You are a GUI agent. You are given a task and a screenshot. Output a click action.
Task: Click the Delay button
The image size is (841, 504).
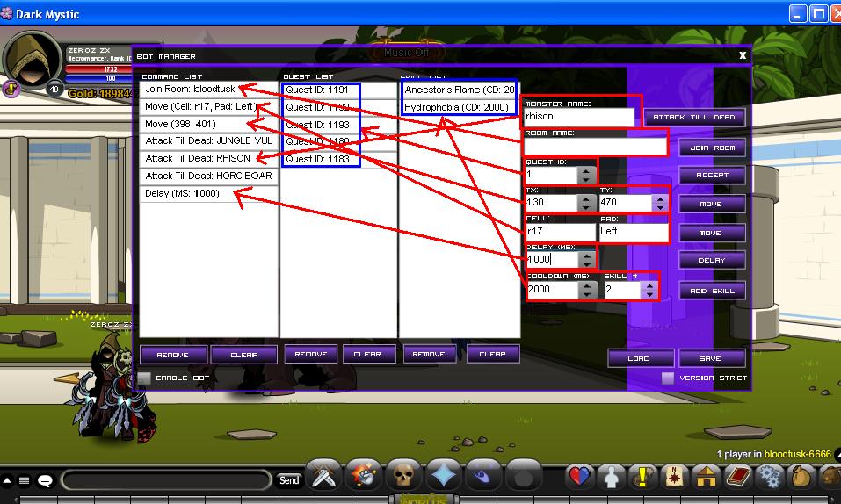pyautogui.click(x=713, y=260)
